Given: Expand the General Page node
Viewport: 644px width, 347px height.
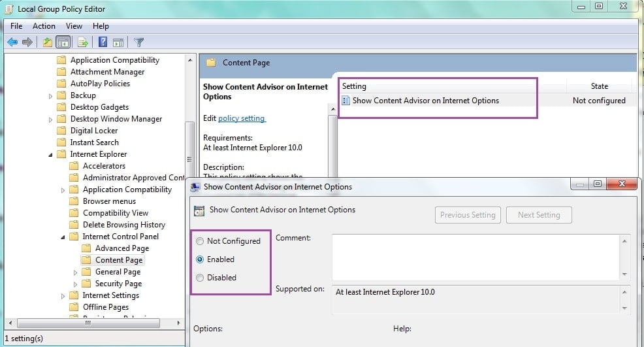Looking at the screenshot, I should click(x=75, y=272).
